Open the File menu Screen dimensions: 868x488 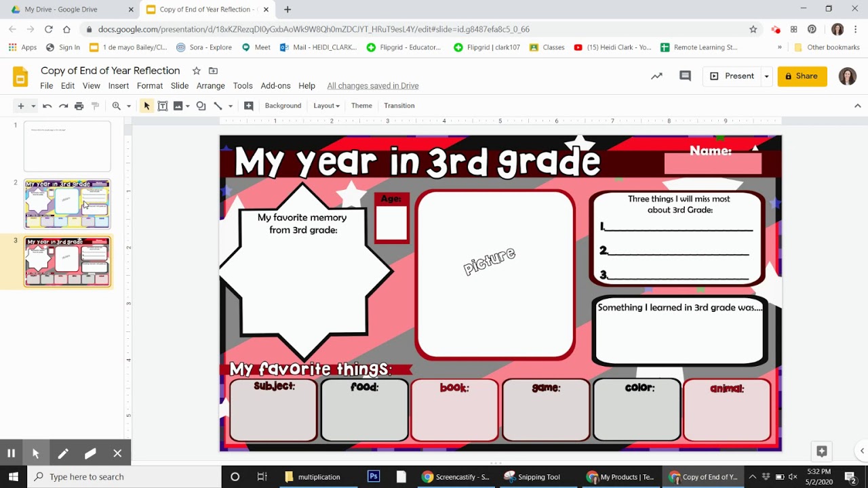pyautogui.click(x=46, y=86)
